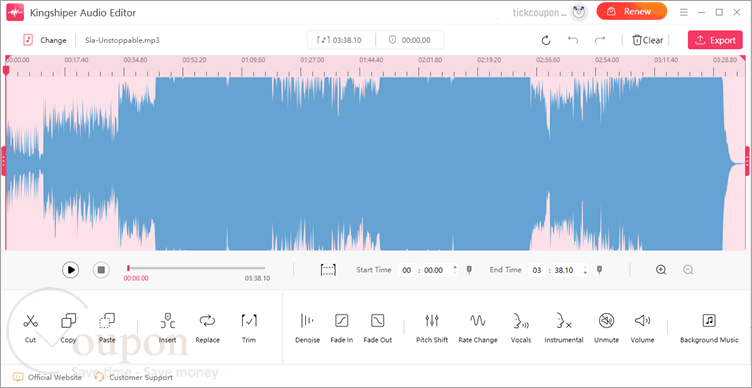Open the Pitch Shift tool
Viewport: 752px width, 388px height.
point(432,328)
